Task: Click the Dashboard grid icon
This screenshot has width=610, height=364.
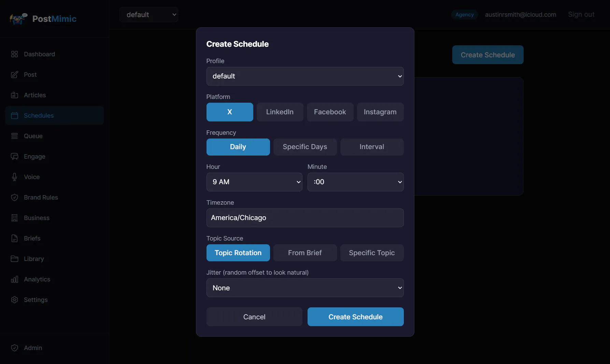Action: coord(14,54)
